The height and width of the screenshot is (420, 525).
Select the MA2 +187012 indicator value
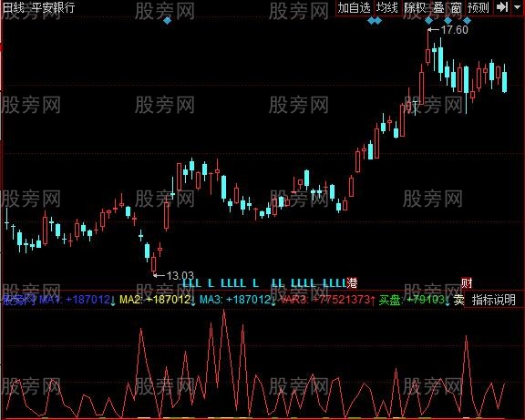[158, 299]
